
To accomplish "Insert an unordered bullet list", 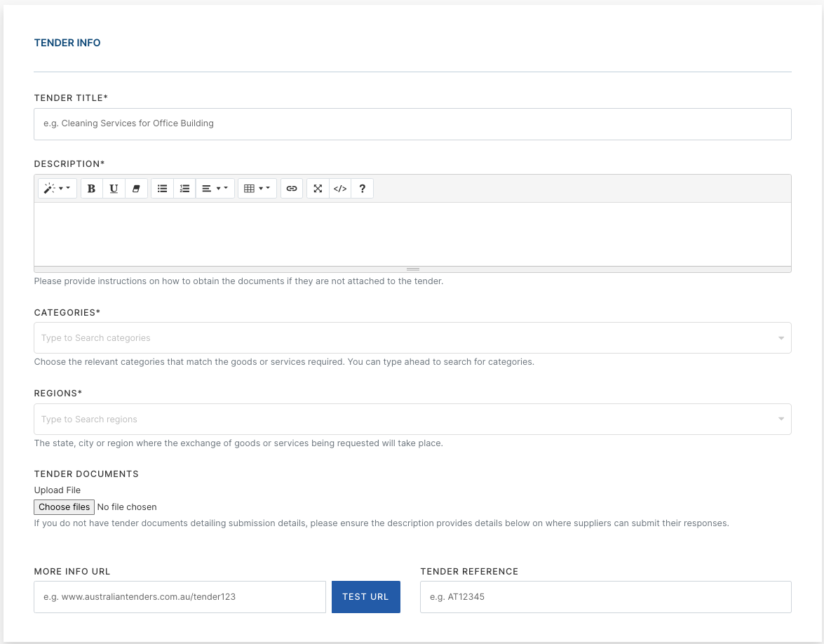I will (x=162, y=189).
